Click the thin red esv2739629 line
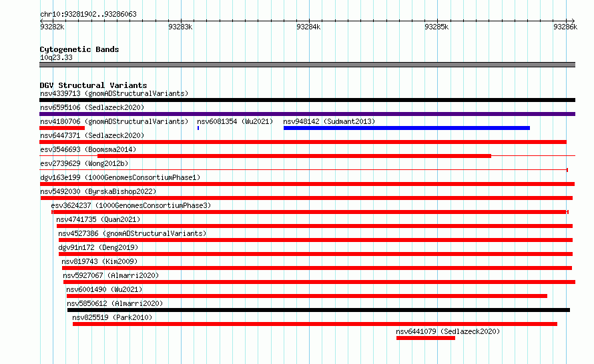 pyautogui.click(x=303, y=170)
